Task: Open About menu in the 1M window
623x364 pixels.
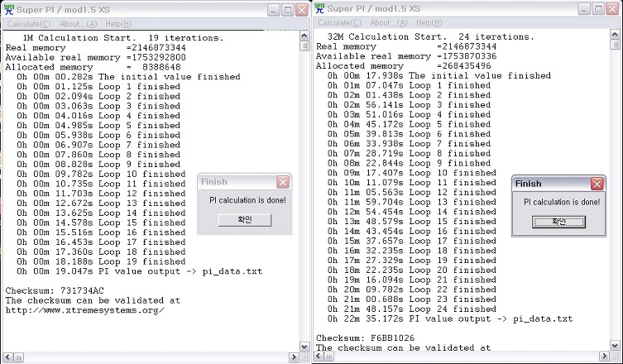Action: [x=79, y=24]
